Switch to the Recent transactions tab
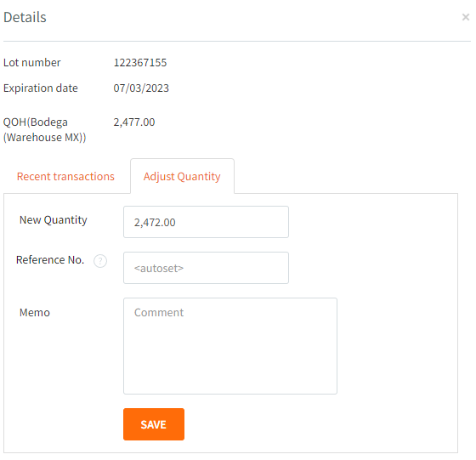The width and height of the screenshot is (476, 460). [x=65, y=176]
